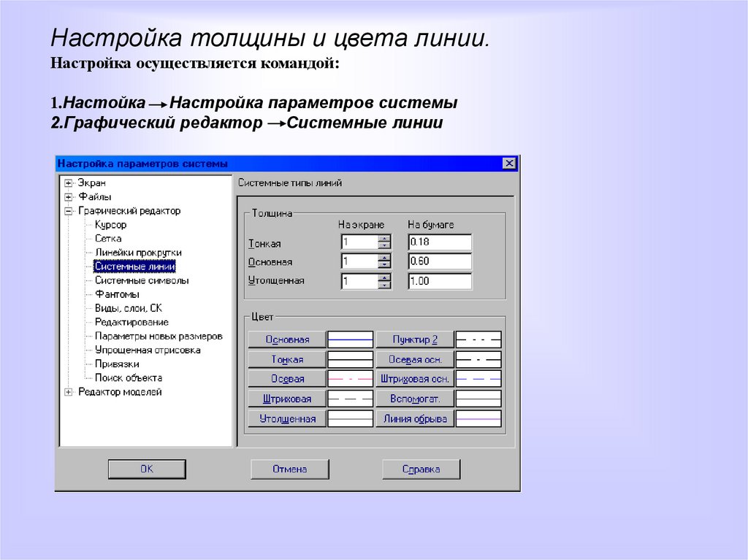Click Утолщенная on-screen thickness field
Screen dimensions: 748x560
click(359, 281)
